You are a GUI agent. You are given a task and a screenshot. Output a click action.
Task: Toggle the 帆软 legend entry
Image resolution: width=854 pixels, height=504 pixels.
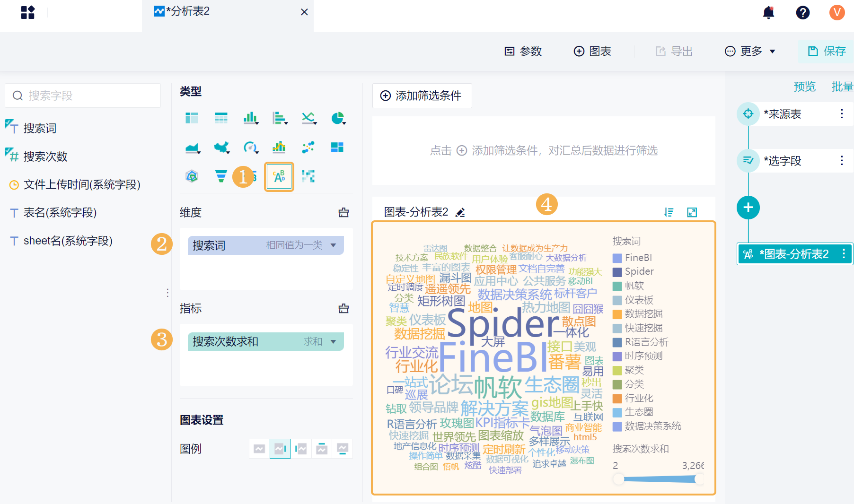point(628,286)
